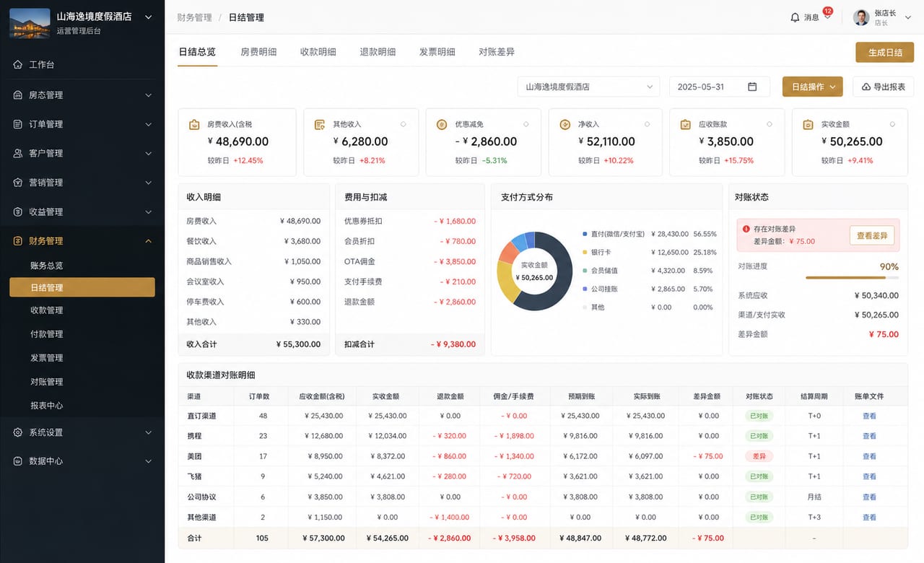Click the red 差异 status tag

(759, 456)
